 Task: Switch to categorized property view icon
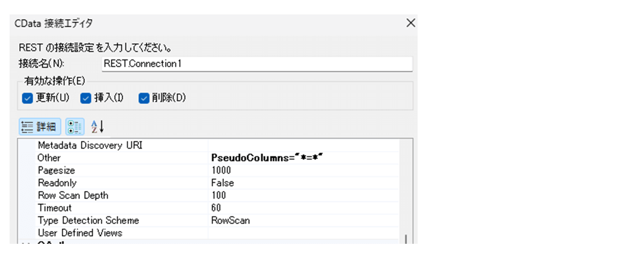(75, 127)
